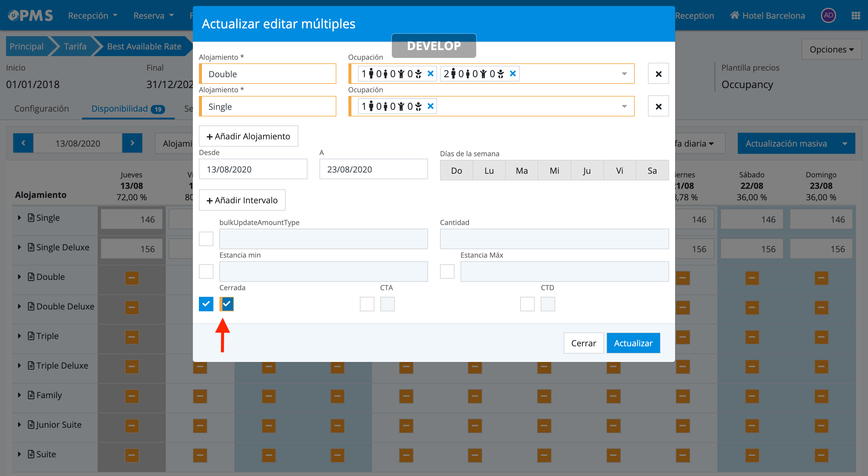Screen dimensions: 868x476
Task: Click closed marker for Triple Deluxe on Sábado 22/08
Action: click(752, 367)
